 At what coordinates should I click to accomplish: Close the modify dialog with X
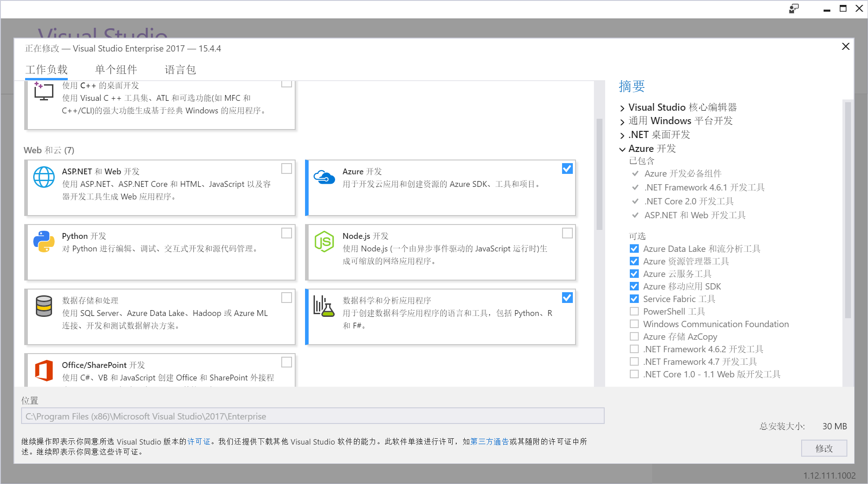pos(846,47)
